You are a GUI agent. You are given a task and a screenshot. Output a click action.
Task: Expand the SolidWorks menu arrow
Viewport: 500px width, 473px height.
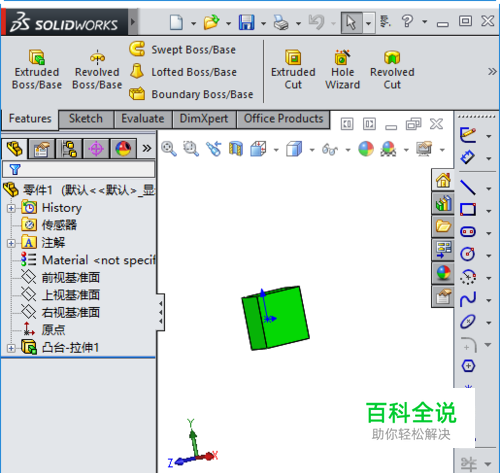click(x=133, y=22)
